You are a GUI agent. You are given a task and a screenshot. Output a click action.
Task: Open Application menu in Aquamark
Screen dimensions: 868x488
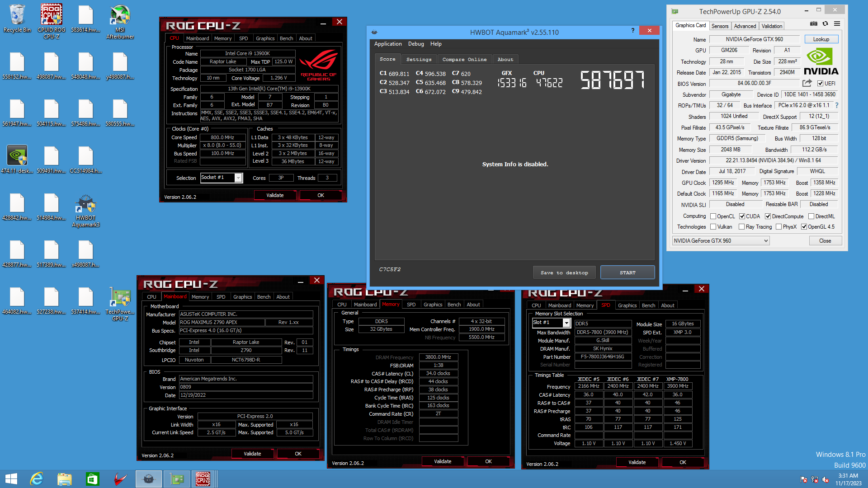tap(388, 44)
